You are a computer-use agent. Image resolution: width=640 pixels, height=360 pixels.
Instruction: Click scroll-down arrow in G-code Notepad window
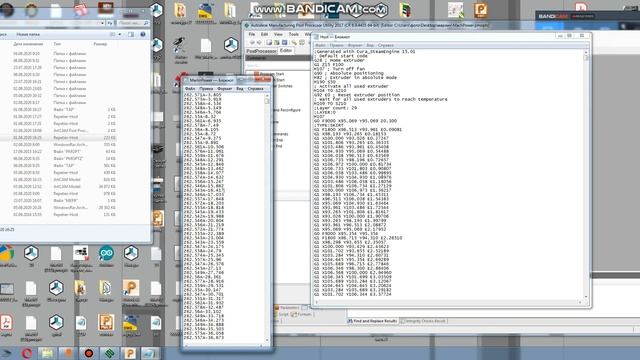(586, 297)
